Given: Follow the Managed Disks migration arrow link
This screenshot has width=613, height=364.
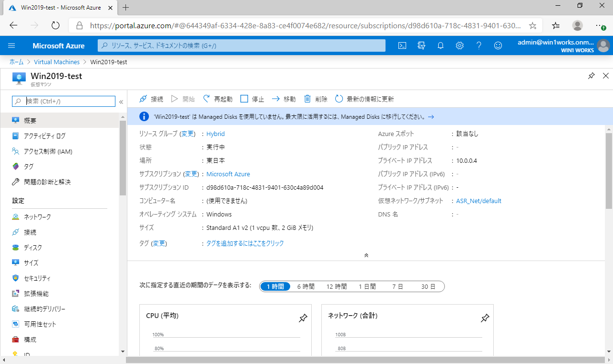Looking at the screenshot, I should 431,117.
